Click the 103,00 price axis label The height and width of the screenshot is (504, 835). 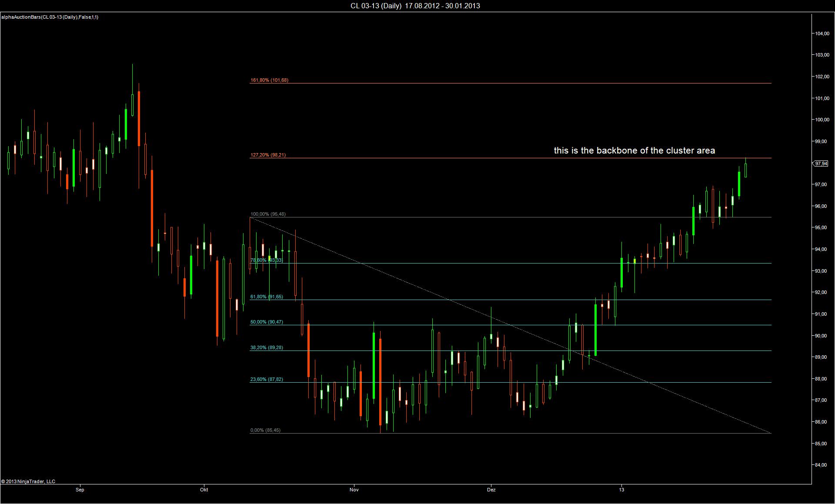point(822,55)
